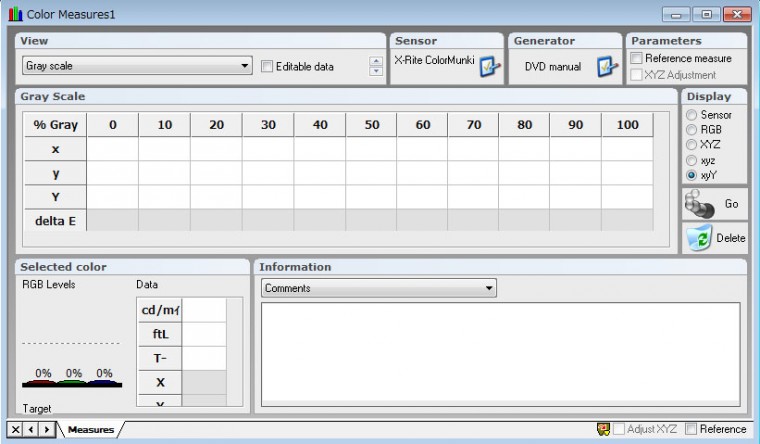Screen dimensions: 760x444
Task: Click the X icon beside the Measures tab
Action: [x=16, y=430]
